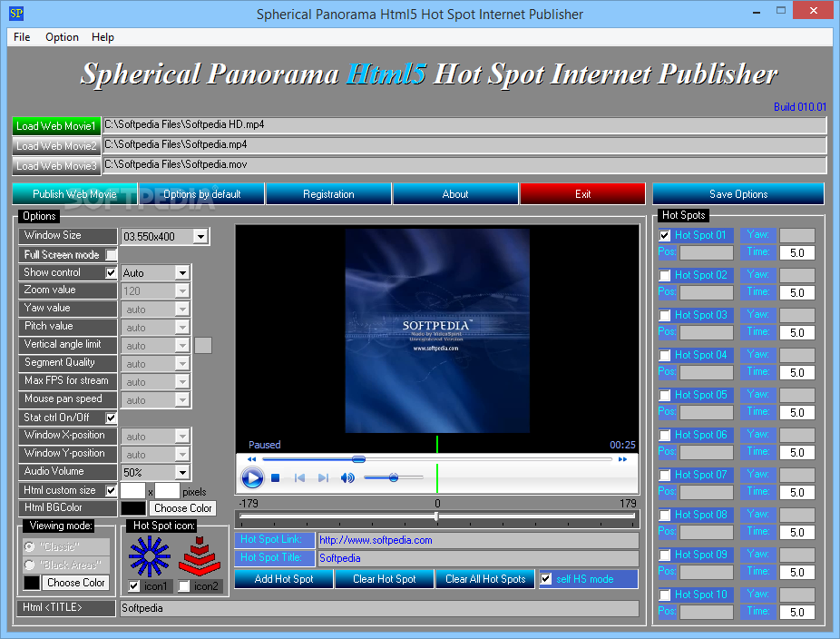Select the blue starburst hot spot icon1
Viewport: 840px width, 639px height.
150,557
